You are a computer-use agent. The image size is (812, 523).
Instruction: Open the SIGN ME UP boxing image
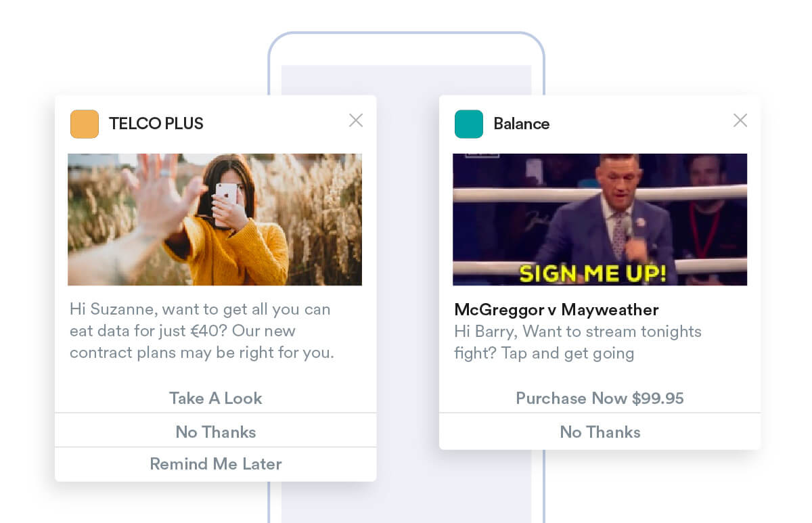600,219
